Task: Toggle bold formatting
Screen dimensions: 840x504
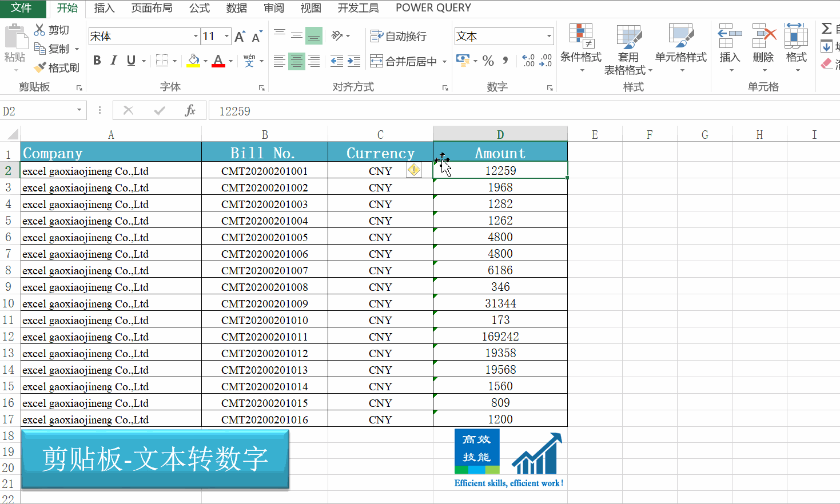Action: pos(97,61)
